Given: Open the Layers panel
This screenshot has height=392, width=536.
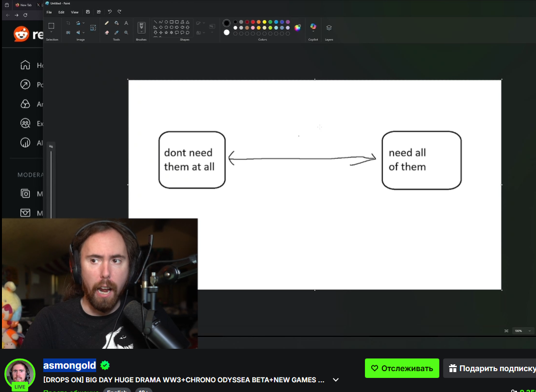Looking at the screenshot, I should pyautogui.click(x=329, y=28).
